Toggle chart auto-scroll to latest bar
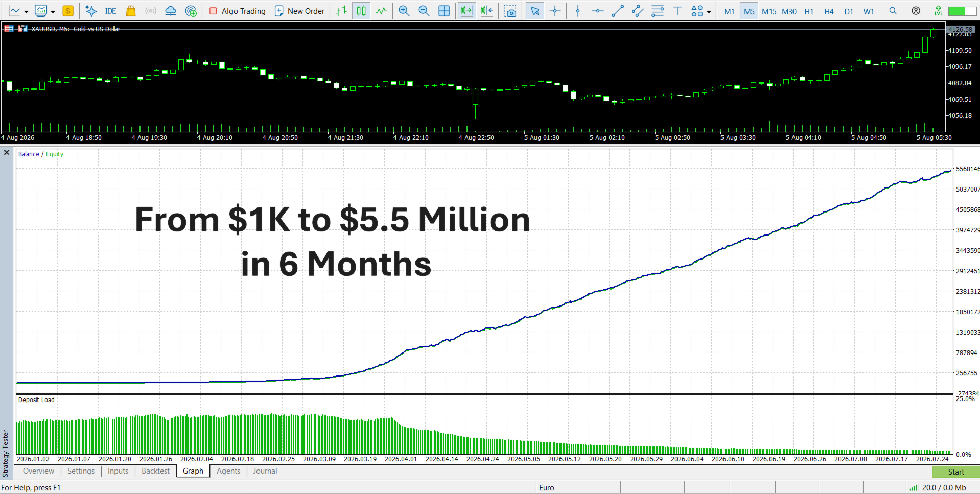The image size is (980, 494). (x=466, y=11)
